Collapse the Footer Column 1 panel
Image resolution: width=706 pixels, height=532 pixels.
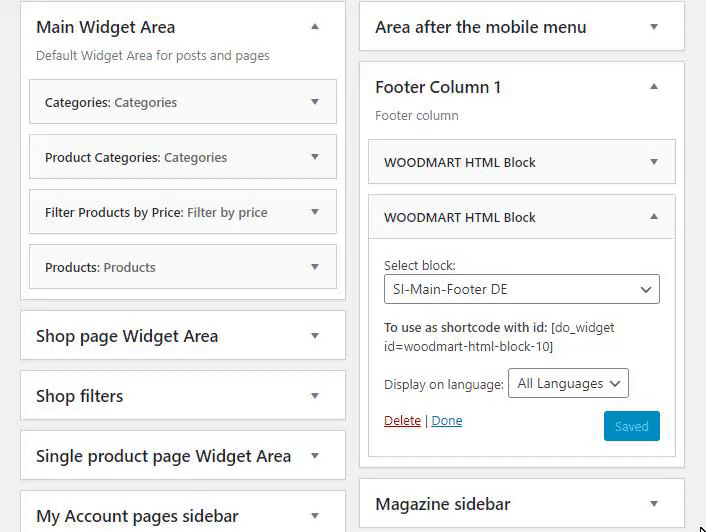point(654,87)
